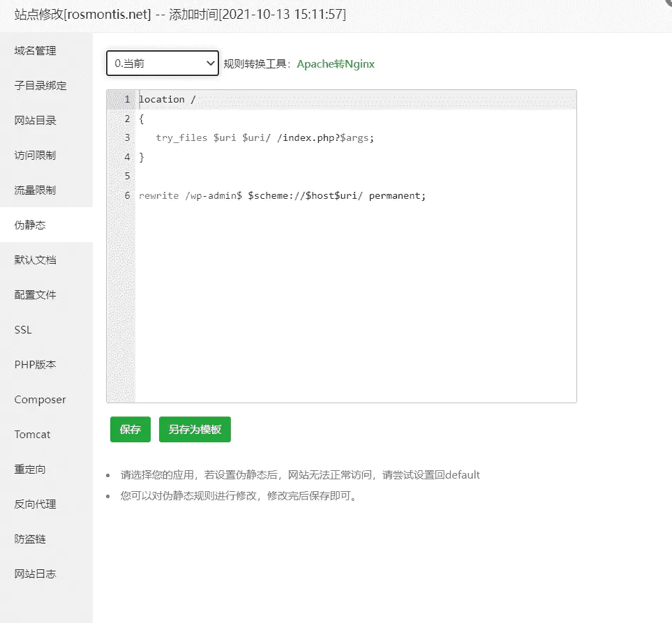Image resolution: width=672 pixels, height=623 pixels.
Task: Click the green 保存 button
Action: coord(130,429)
